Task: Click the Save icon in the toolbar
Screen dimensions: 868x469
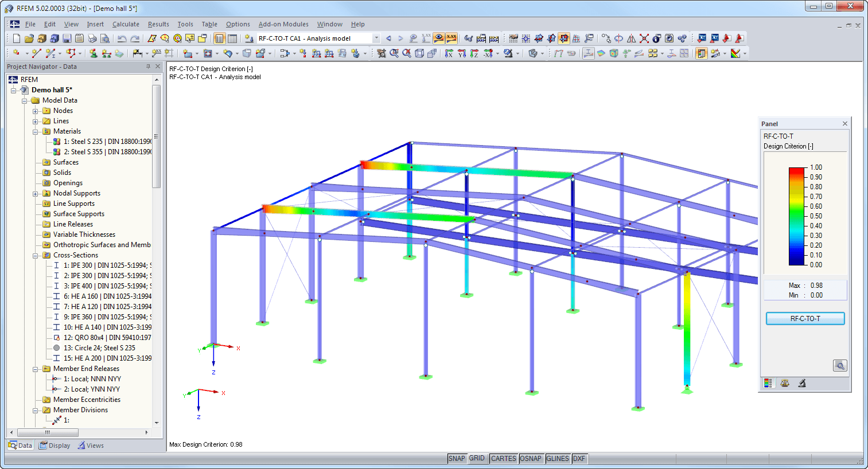Action: coord(68,38)
